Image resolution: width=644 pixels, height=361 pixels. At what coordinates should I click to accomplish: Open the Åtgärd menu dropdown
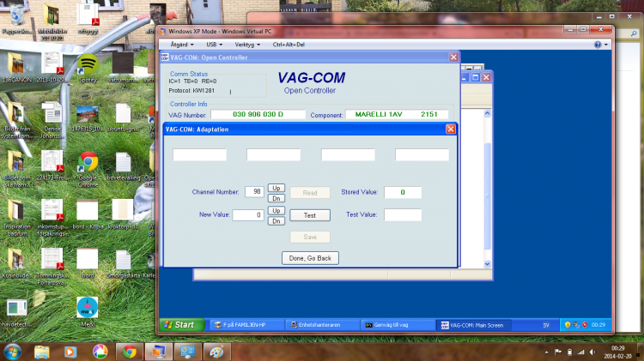(182, 45)
